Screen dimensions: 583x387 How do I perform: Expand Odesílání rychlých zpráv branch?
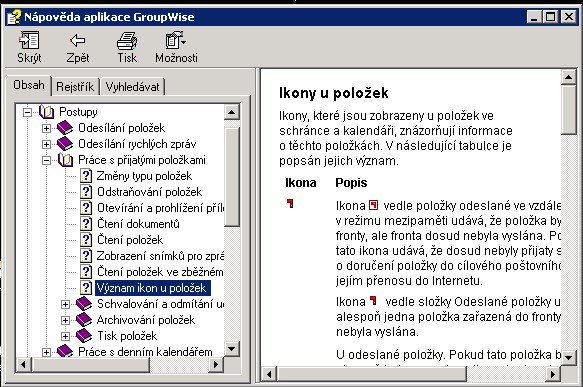pos(46,144)
